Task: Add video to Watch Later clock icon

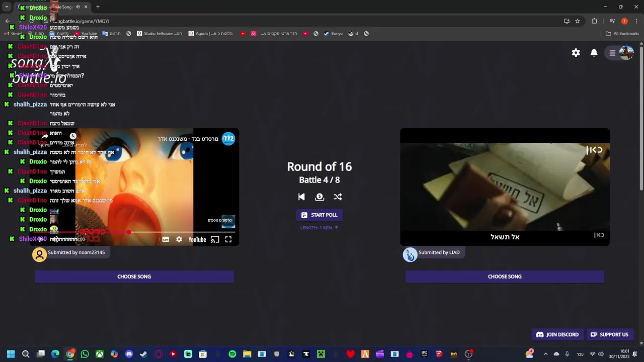Action: (x=73, y=136)
